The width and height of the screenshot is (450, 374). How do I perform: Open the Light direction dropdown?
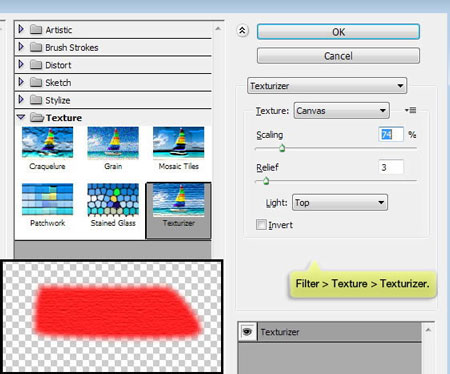point(340,202)
